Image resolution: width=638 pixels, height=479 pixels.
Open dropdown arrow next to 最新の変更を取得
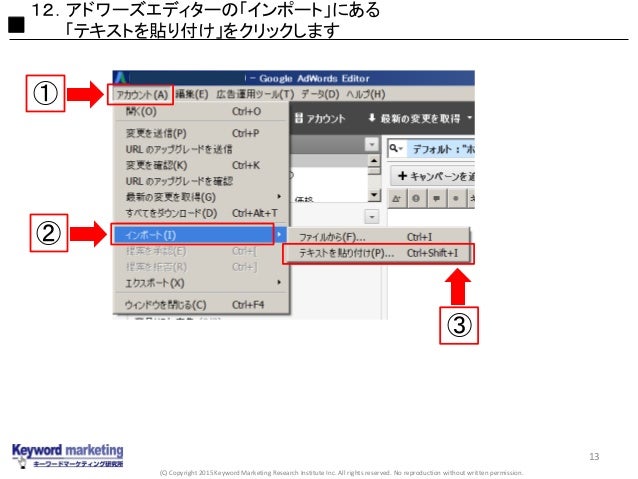click(469, 118)
